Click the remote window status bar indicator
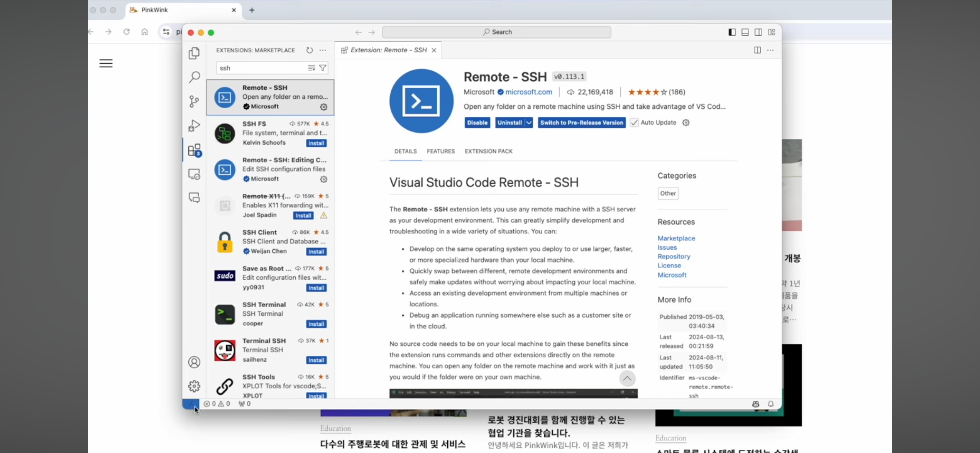This screenshot has height=453, width=980. point(191,403)
